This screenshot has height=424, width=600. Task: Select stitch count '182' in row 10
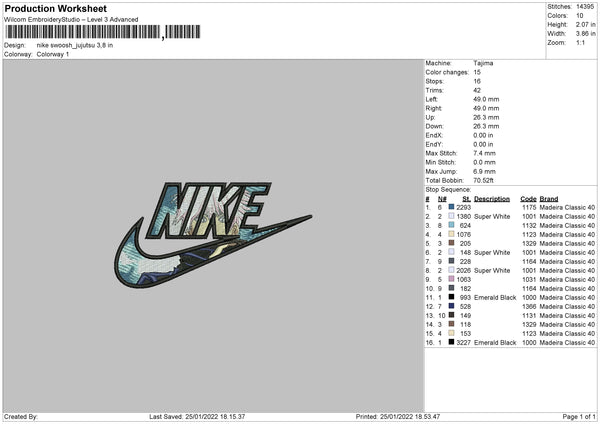[x=465, y=289]
